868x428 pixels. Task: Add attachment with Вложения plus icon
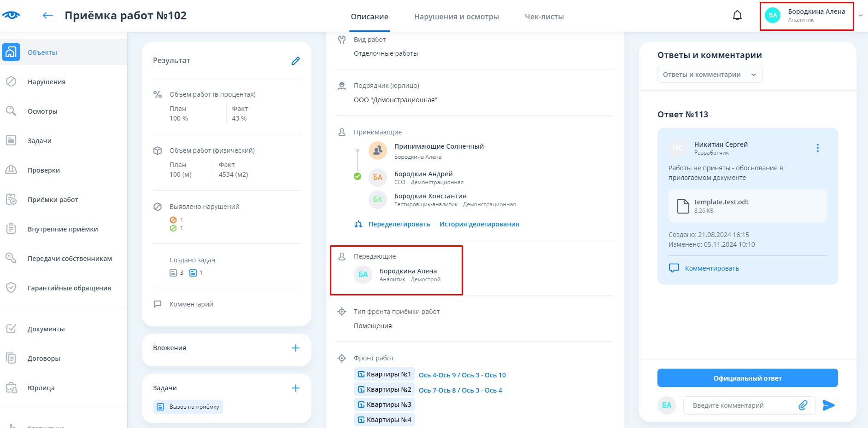(x=295, y=348)
